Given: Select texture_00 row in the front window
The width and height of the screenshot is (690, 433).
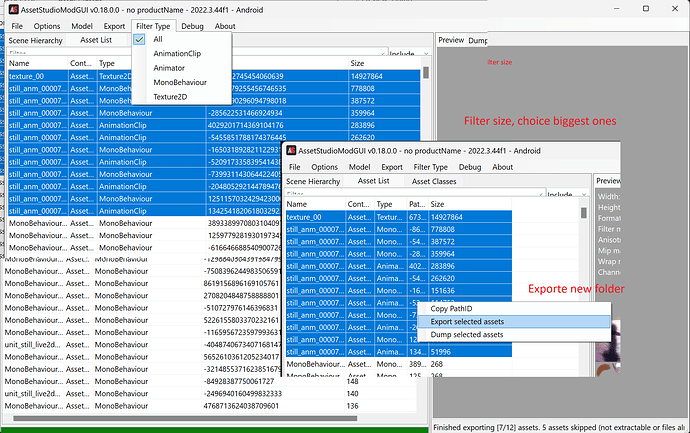Looking at the screenshot, I should click(x=399, y=217).
